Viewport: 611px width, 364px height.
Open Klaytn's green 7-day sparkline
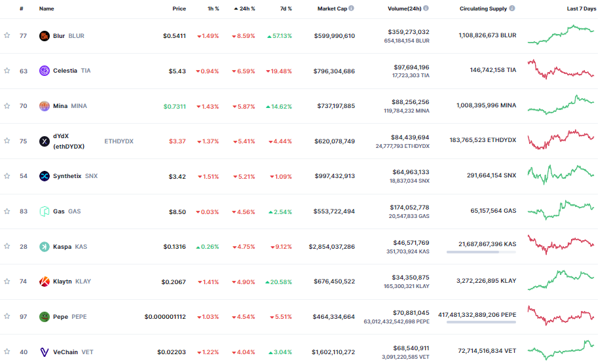click(561, 280)
